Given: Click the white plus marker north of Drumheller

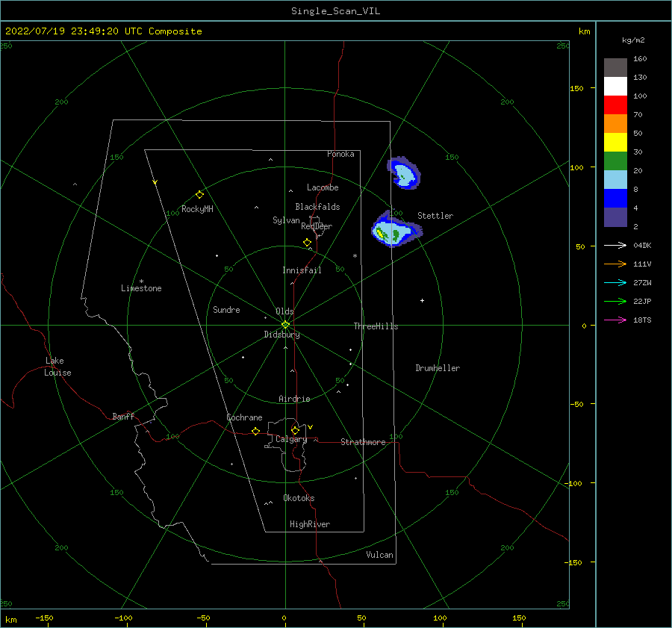Looking at the screenshot, I should [422, 300].
